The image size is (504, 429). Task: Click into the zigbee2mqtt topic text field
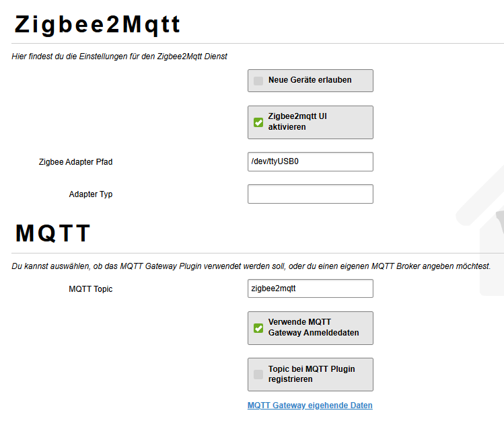(310, 288)
